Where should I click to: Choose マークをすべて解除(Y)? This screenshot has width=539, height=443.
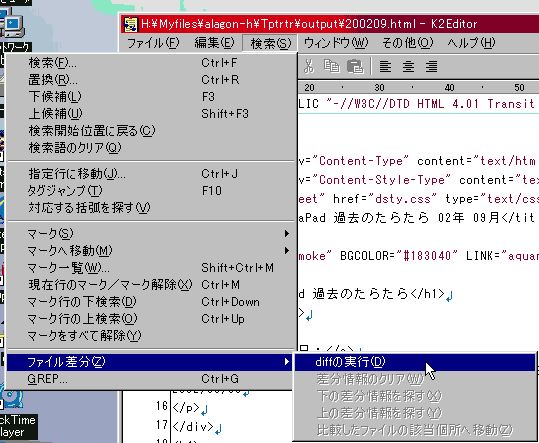tap(150, 336)
